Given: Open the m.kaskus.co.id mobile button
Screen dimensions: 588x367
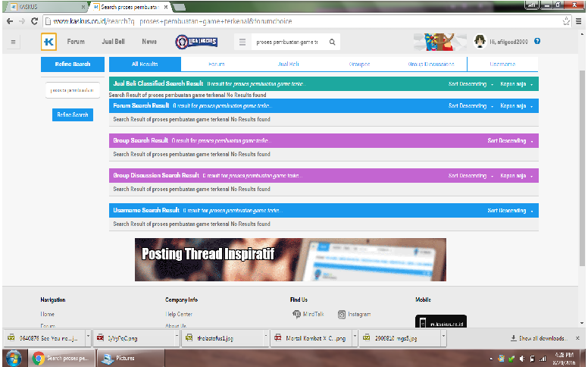Looking at the screenshot, I should click(x=441, y=322).
